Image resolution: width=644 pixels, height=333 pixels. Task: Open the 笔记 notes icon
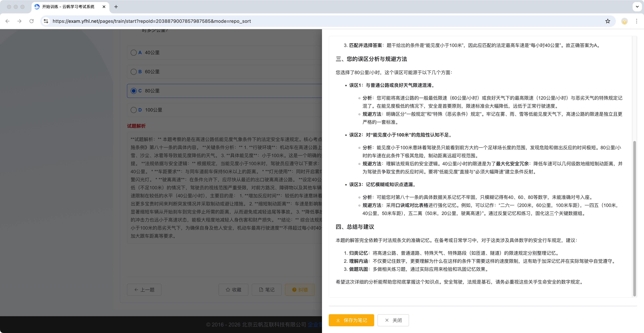pos(261,290)
